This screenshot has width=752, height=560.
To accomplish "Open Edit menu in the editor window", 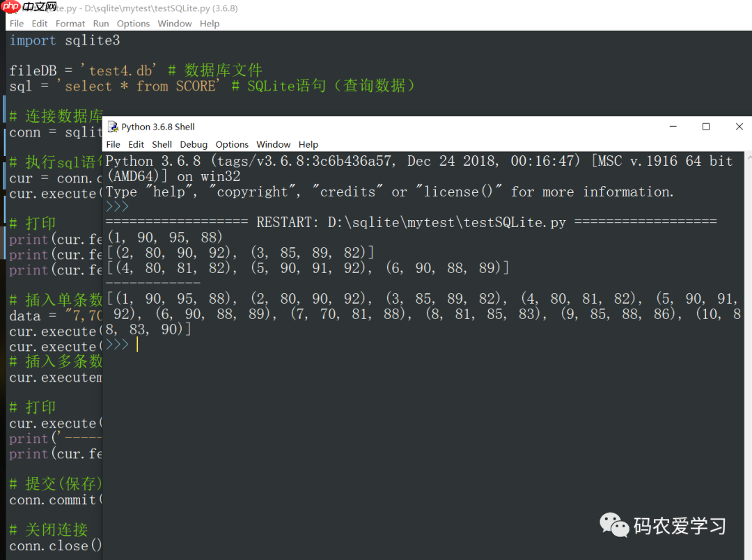I will [39, 24].
